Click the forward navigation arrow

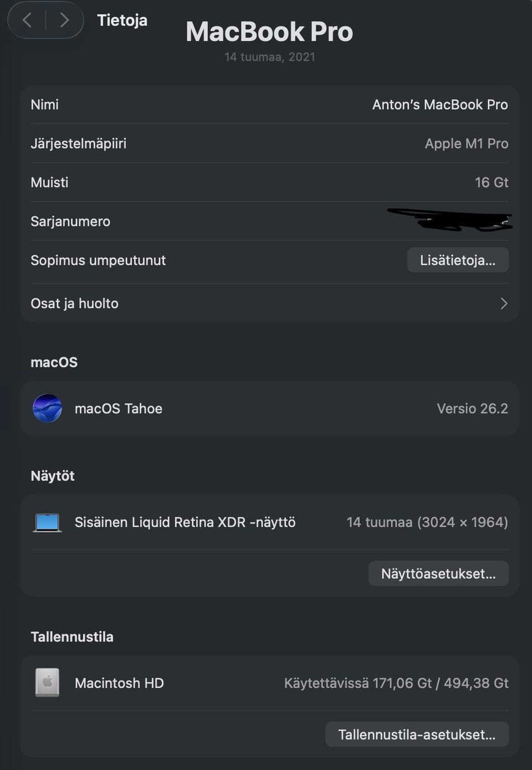click(64, 21)
